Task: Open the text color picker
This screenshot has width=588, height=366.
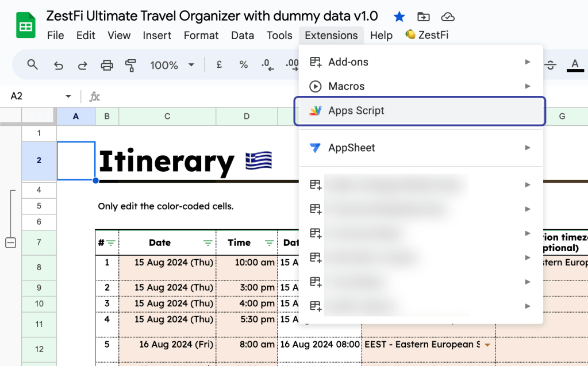Action: 574,65
